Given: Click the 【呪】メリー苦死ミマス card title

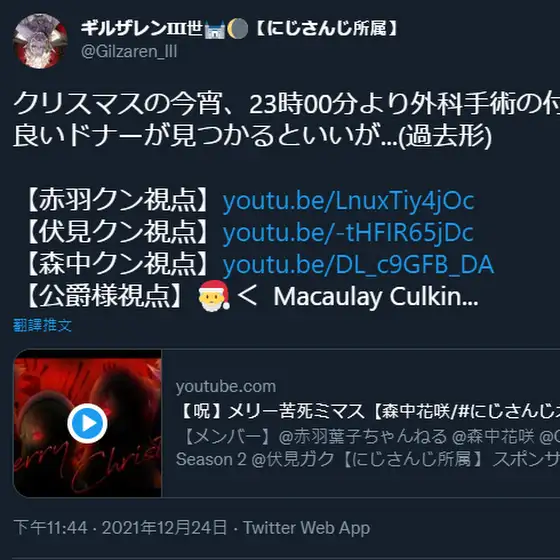Looking at the screenshot, I should pos(368,411).
